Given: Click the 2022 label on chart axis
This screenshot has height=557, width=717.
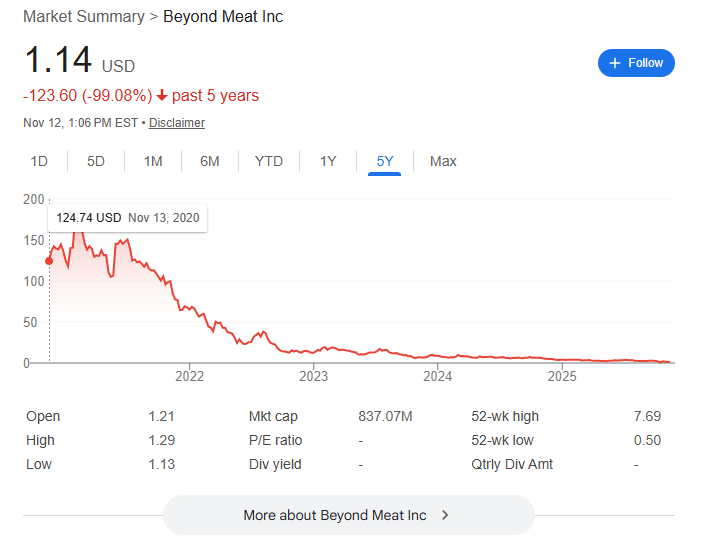Looking at the screenshot, I should pos(189,376).
